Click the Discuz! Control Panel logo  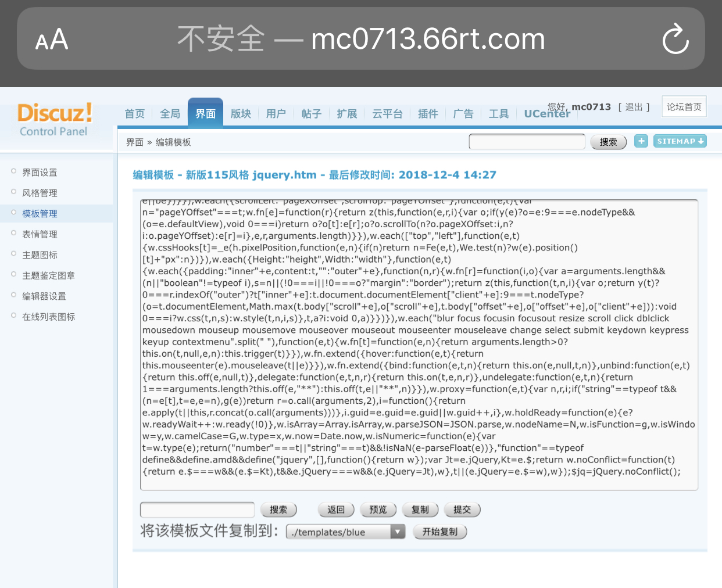coord(54,120)
